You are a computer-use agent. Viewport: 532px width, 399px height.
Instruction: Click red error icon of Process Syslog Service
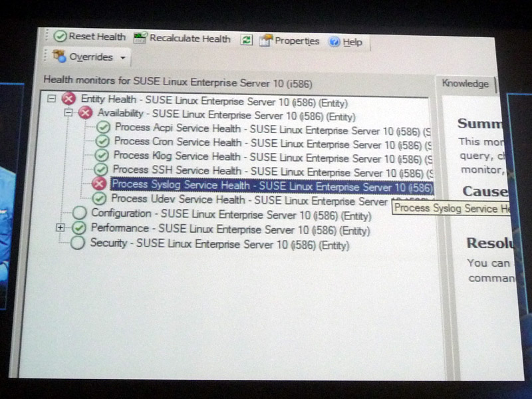[99, 184]
